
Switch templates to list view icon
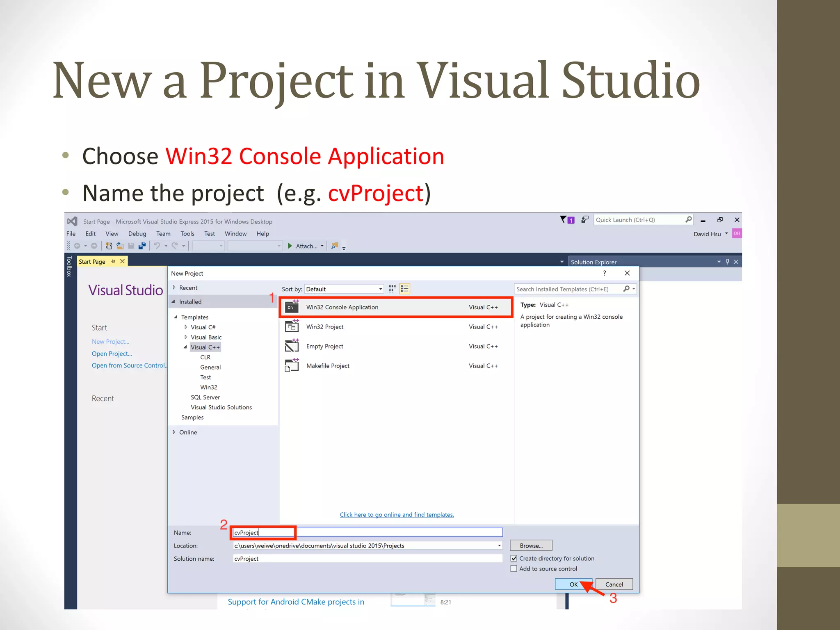(x=404, y=289)
